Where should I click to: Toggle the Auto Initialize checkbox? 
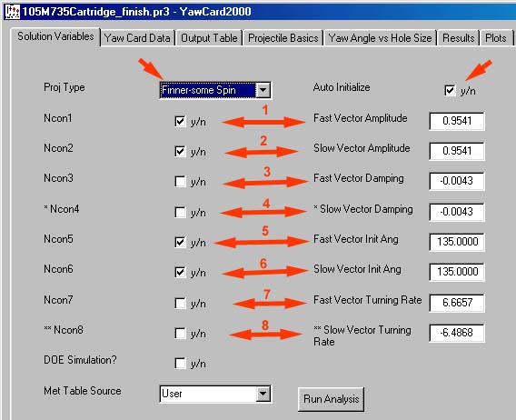point(450,91)
